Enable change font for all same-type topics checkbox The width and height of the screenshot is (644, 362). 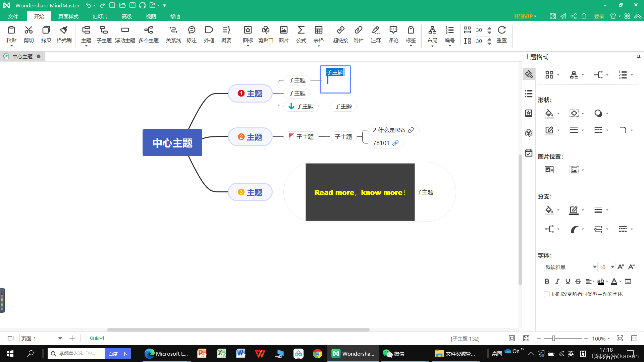click(x=547, y=294)
